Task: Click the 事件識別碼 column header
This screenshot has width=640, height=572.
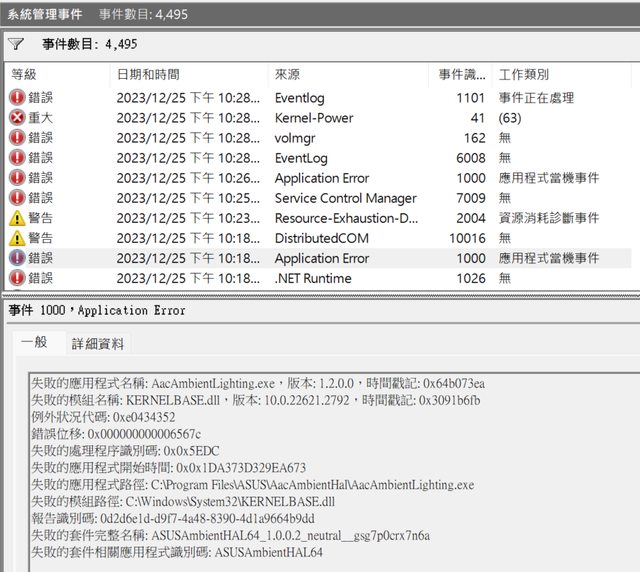Action: tap(462, 75)
